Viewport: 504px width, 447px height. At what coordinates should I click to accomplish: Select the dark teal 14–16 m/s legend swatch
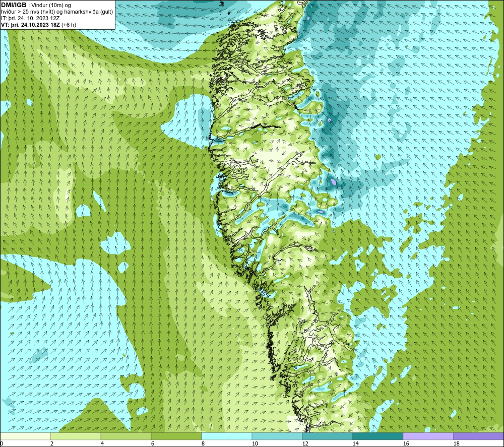pyautogui.click(x=377, y=436)
